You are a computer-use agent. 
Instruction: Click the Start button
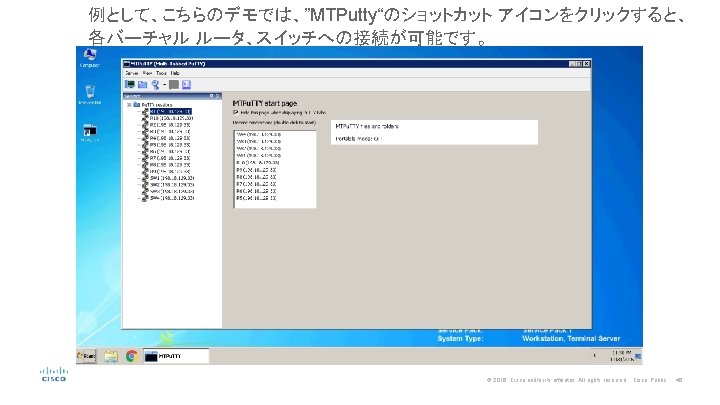tap(86, 356)
